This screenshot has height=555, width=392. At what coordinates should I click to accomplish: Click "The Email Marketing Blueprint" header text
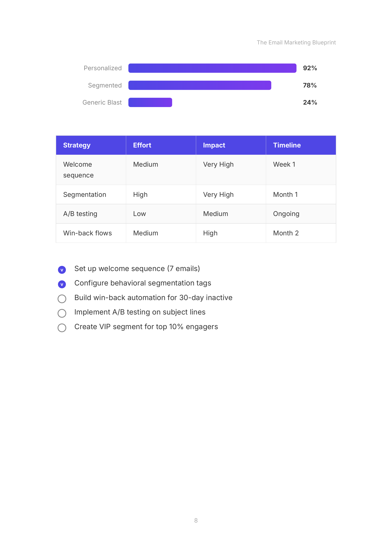tap(296, 43)
